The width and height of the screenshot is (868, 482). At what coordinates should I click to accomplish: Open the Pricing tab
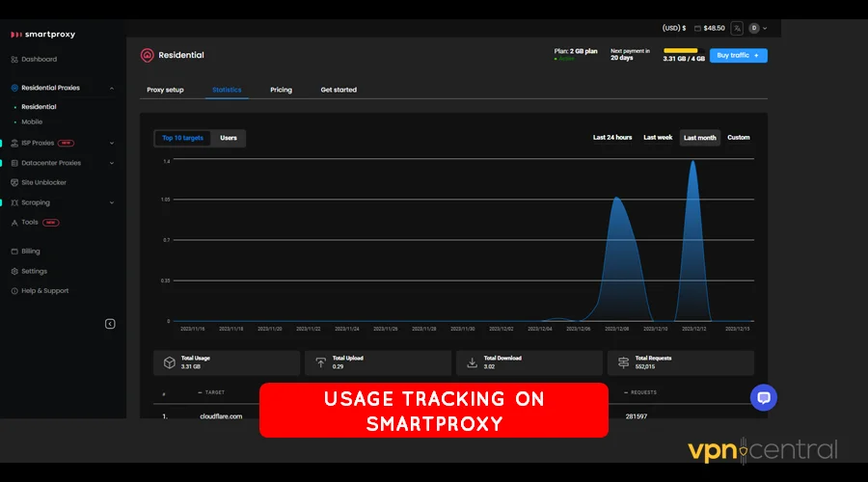click(282, 90)
